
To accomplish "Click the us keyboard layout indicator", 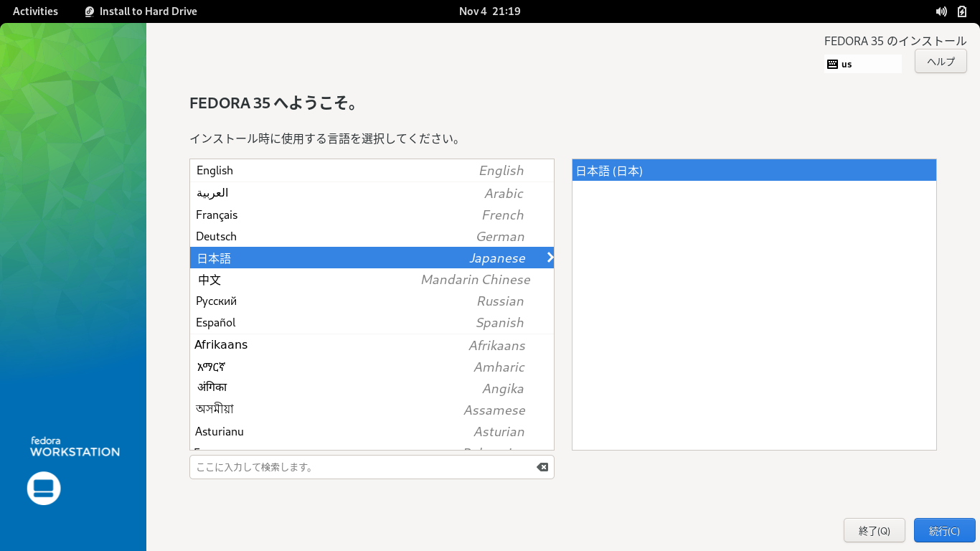I will point(863,64).
